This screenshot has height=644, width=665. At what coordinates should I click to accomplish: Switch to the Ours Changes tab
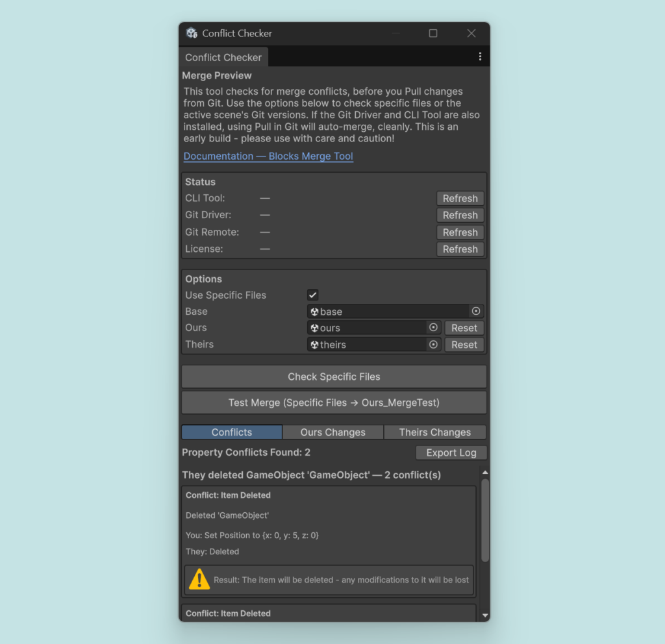click(332, 432)
